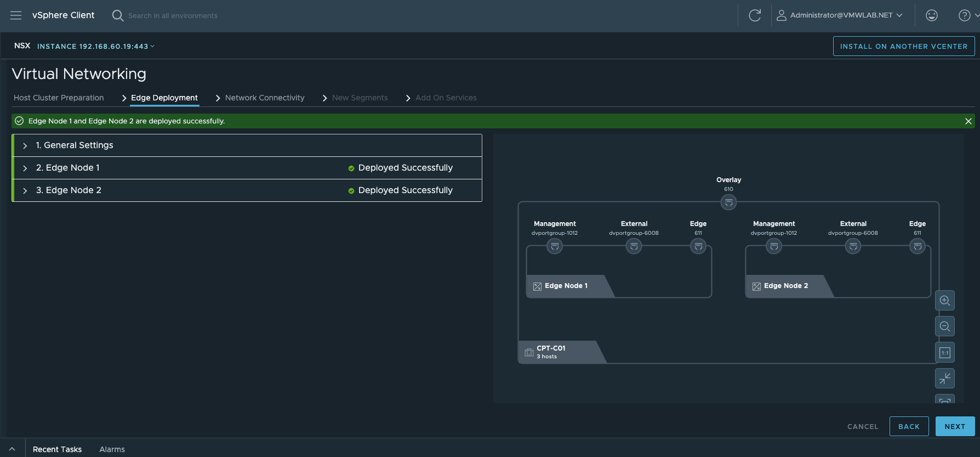Image resolution: width=980 pixels, height=457 pixels.
Task: Select Edge Node 1 Edge 611 port icon
Action: [698, 246]
